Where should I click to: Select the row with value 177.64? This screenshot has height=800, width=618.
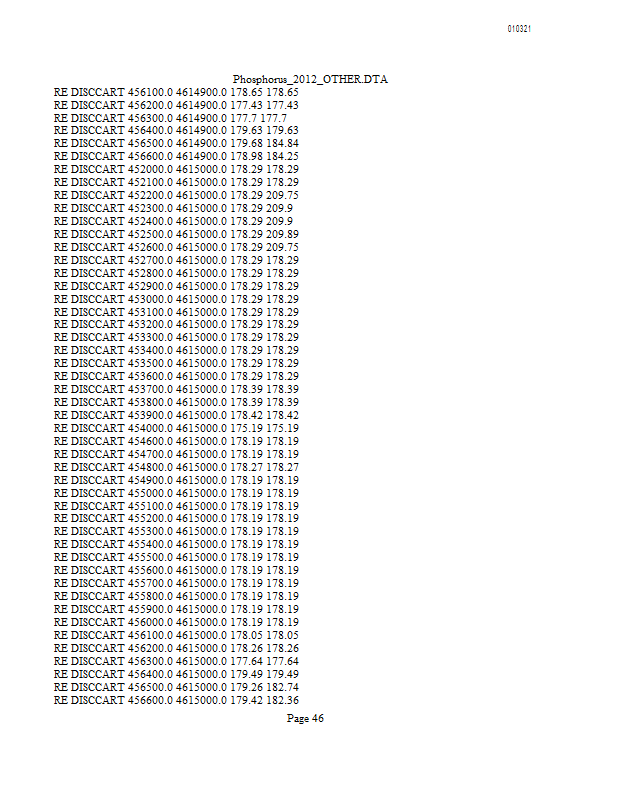(176, 661)
